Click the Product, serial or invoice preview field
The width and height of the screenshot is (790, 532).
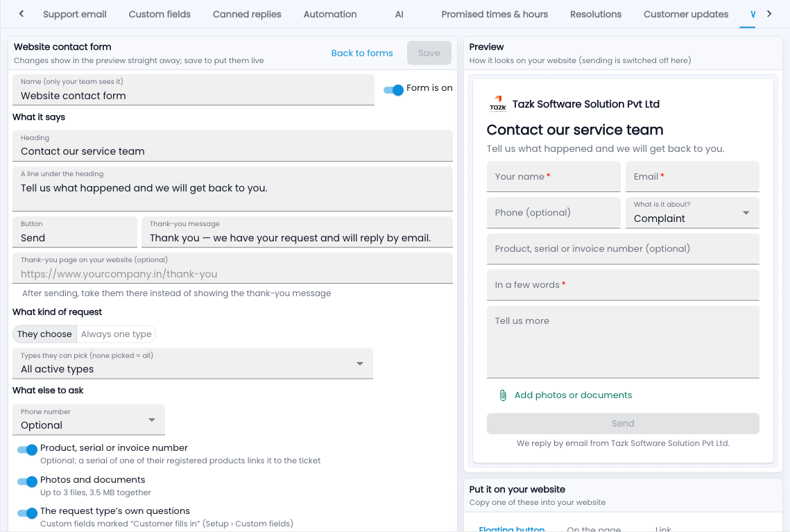click(623, 249)
